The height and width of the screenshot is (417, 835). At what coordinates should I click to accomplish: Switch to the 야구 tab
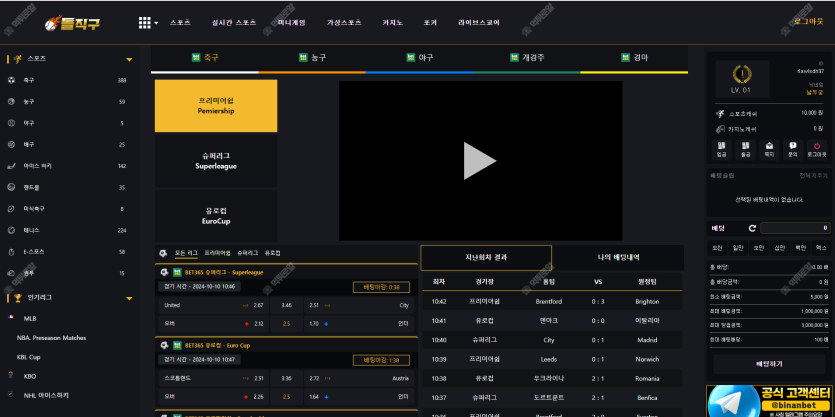click(x=419, y=58)
